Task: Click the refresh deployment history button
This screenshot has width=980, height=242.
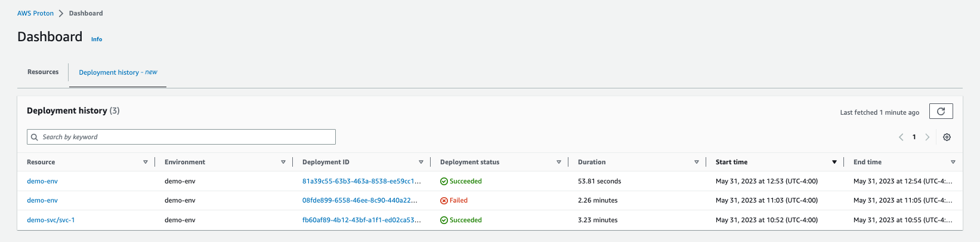Action: point(941,112)
